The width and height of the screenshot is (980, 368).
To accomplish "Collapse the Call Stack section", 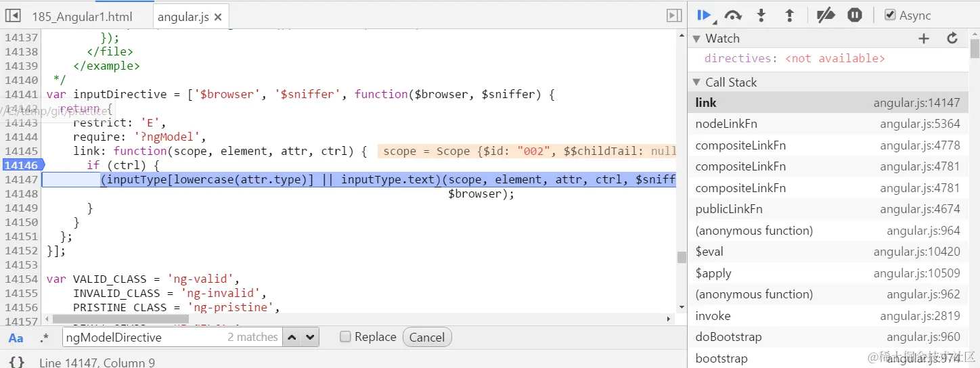I will (696, 83).
